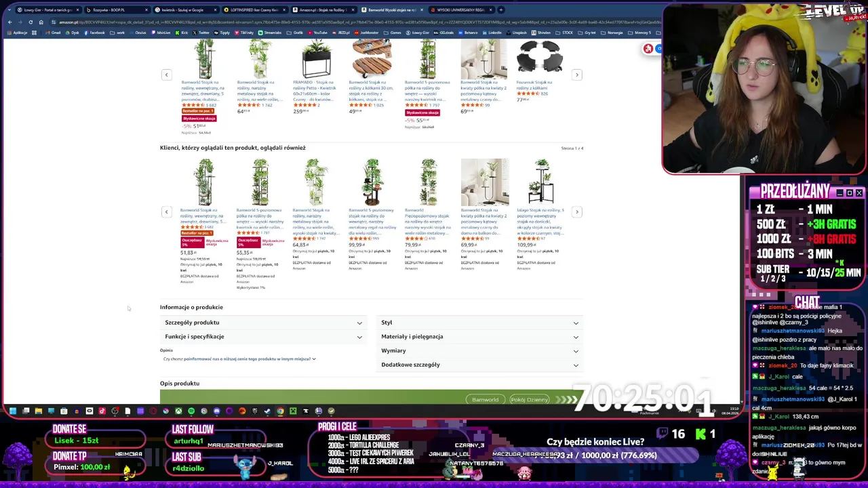Screen dimensions: 868x488
Task: Open Minecraft from the taskbar
Action: [293, 411]
